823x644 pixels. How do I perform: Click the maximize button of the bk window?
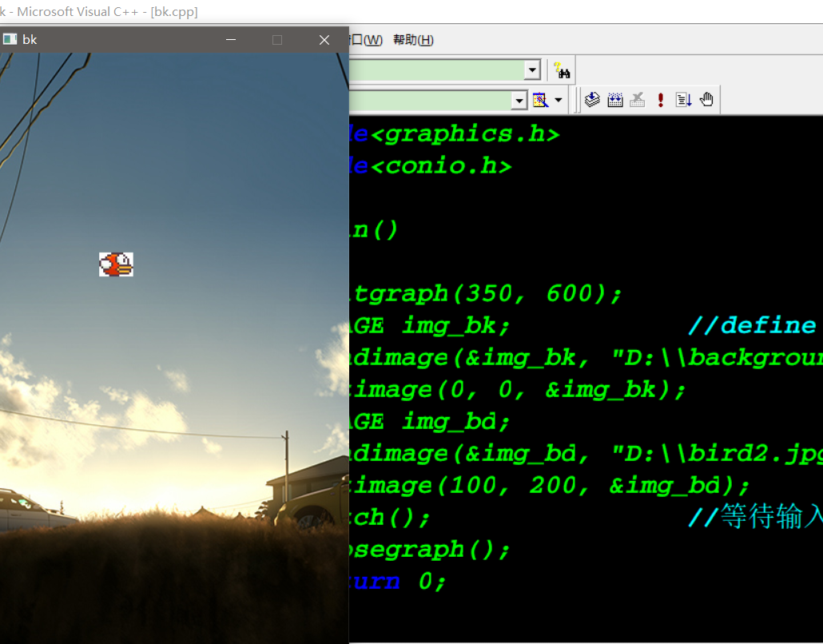(276, 39)
